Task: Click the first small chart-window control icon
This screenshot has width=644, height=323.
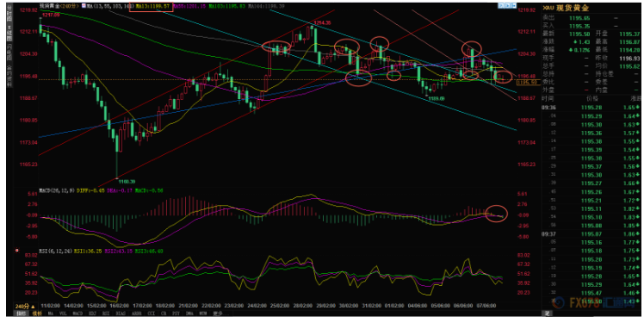Action: point(501,6)
